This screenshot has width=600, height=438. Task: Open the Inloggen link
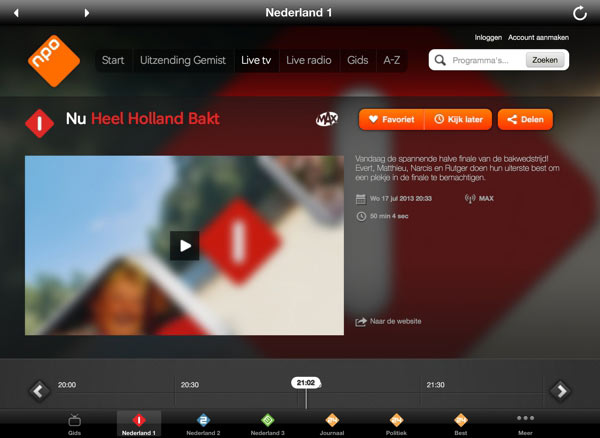click(x=488, y=37)
